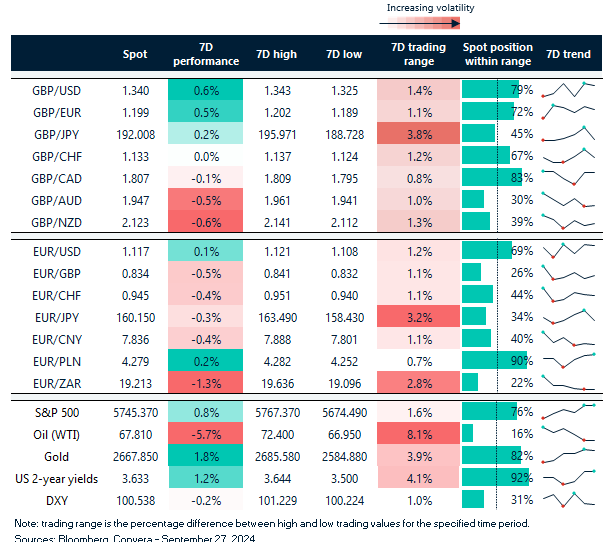The height and width of the screenshot is (542, 606).
Task: Click the GBP/JPY 7D trend sparkline
Action: (569, 133)
